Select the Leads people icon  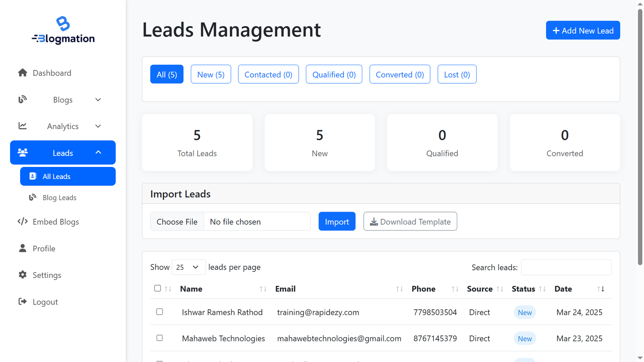[23, 152]
